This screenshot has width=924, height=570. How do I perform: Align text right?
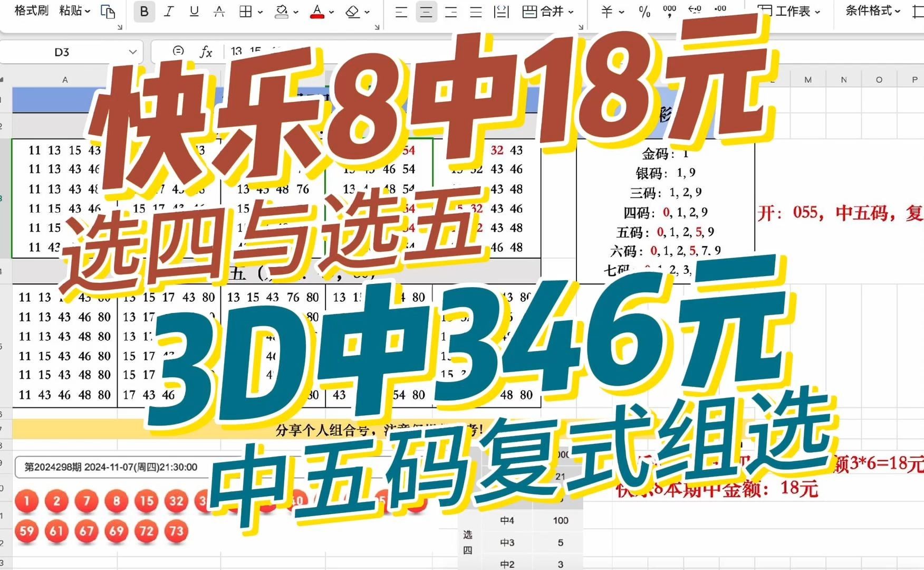(x=451, y=12)
